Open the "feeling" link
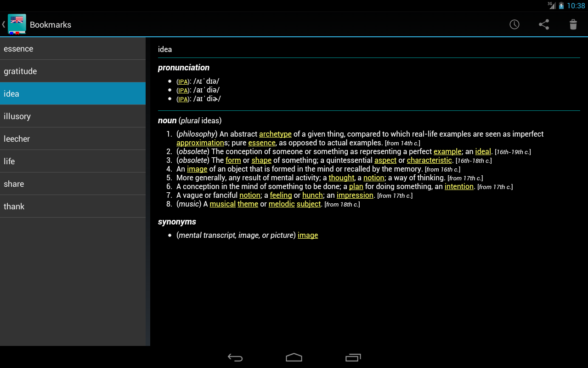Image resolution: width=588 pixels, height=368 pixels. [281, 195]
